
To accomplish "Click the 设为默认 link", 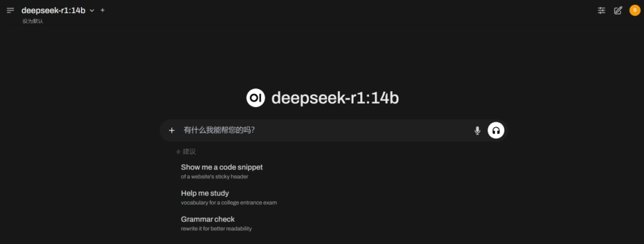I will tap(33, 21).
